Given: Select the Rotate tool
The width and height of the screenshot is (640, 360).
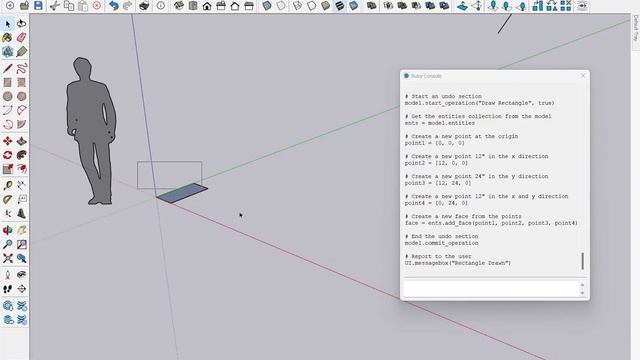Looking at the screenshot, I should click(x=7, y=155).
